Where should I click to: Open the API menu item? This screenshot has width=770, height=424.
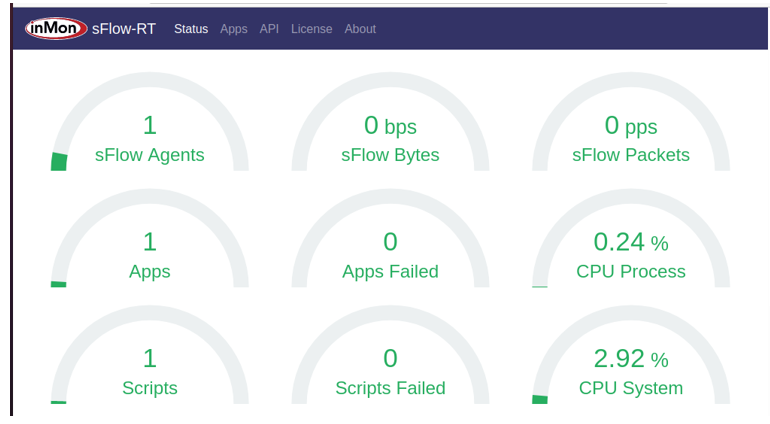pos(269,29)
